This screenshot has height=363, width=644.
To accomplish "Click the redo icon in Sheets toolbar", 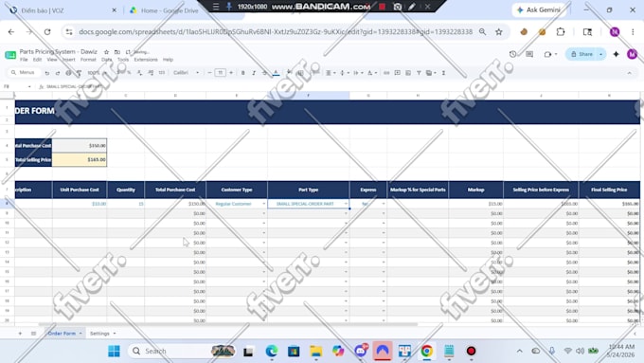I will tap(58, 73).
